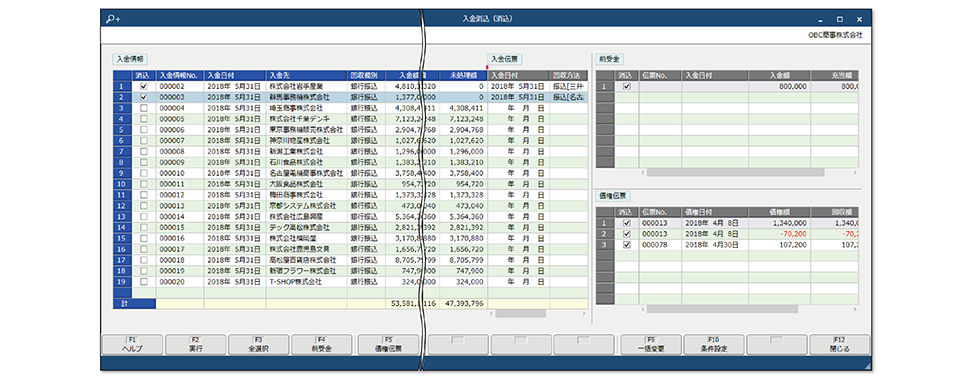Run the F2 実行 button
This screenshot has height=383, width=976.
tap(195, 345)
